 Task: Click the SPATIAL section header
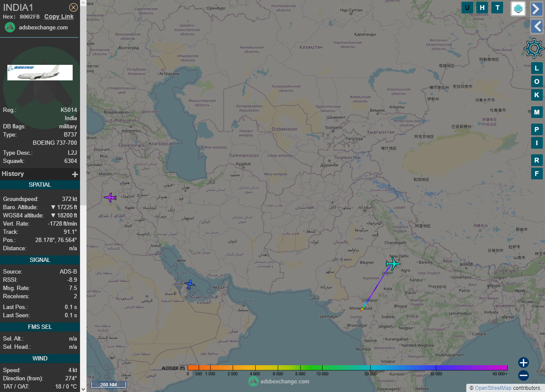click(40, 185)
